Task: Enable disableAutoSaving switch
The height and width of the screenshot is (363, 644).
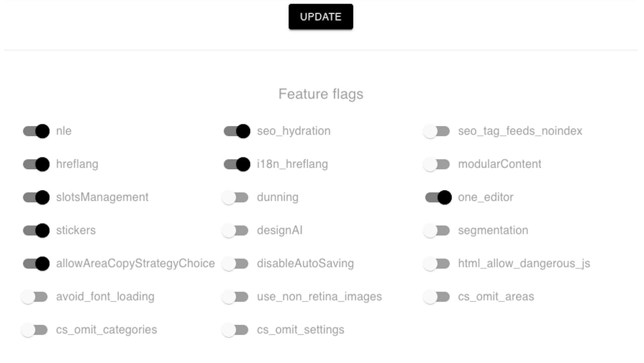Action: pos(235,264)
